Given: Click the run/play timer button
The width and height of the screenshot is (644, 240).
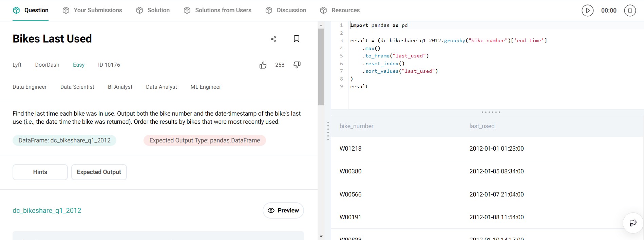Looking at the screenshot, I should tap(587, 11).
